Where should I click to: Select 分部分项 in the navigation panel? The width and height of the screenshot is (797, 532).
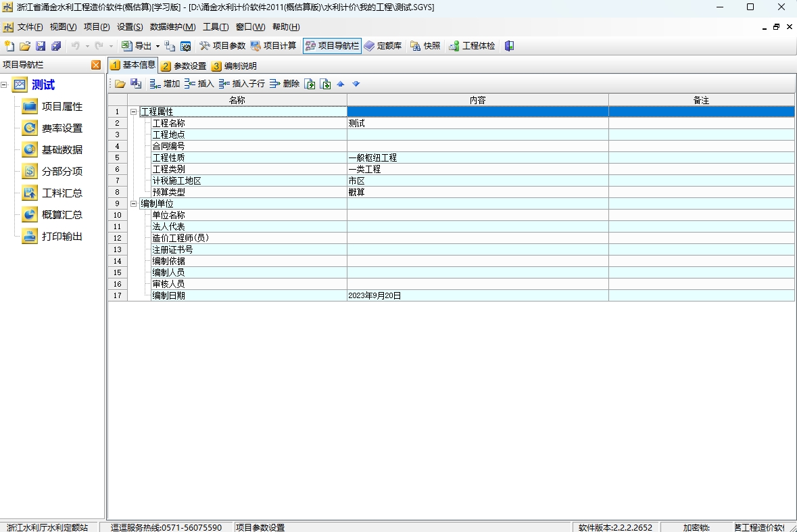pos(52,171)
